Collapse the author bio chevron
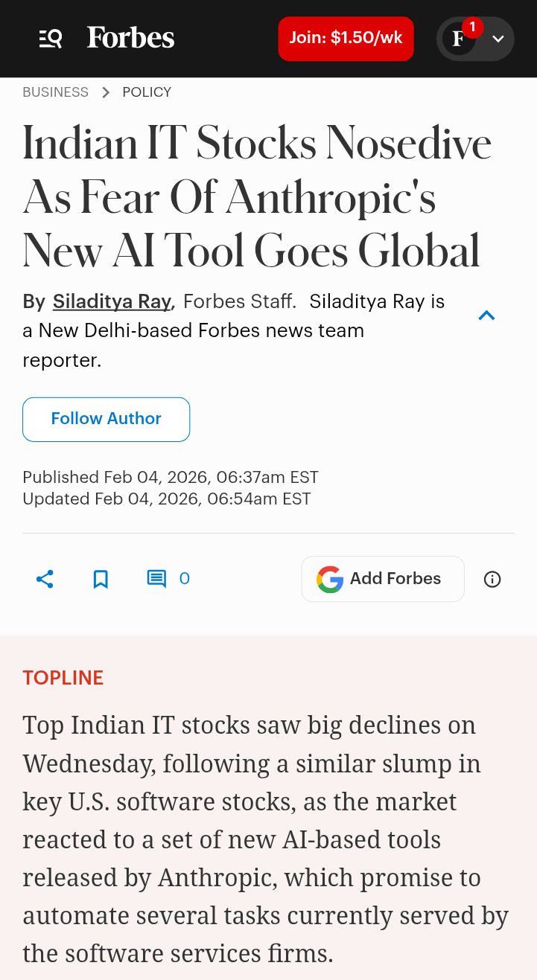The width and height of the screenshot is (537, 980). click(486, 316)
